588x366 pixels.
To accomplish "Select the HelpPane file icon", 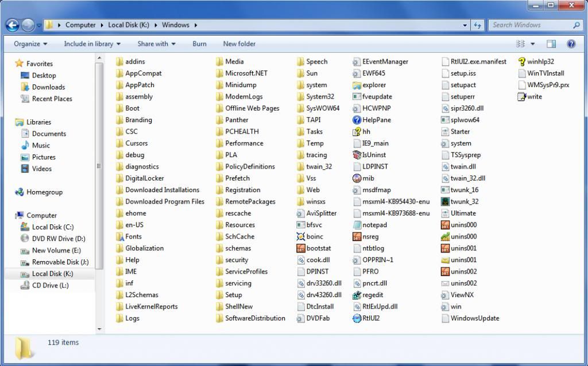I will coord(357,120).
